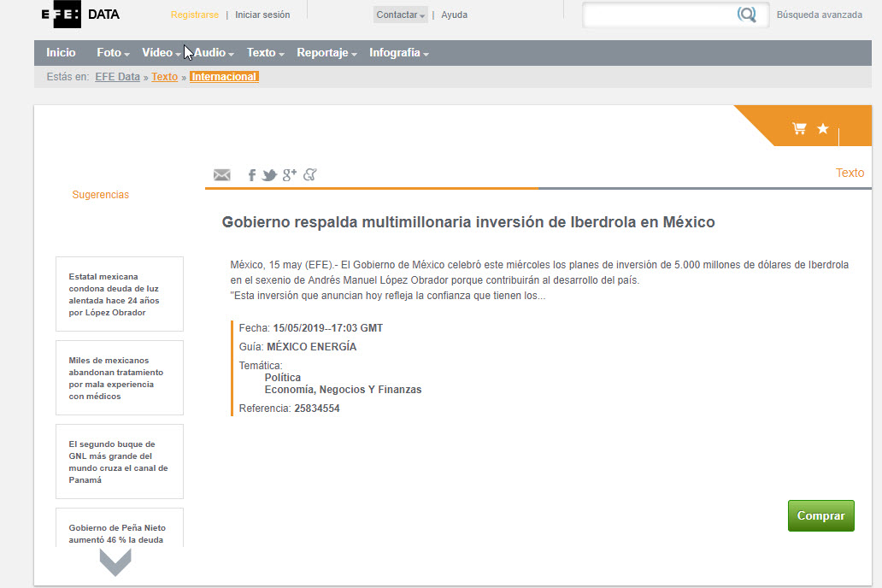
Task: Expand the Foto menu
Action: click(113, 53)
